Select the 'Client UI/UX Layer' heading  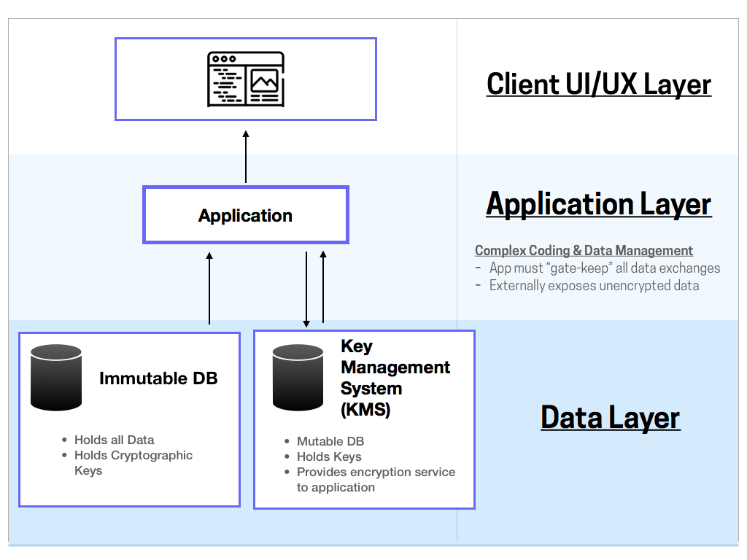(598, 84)
